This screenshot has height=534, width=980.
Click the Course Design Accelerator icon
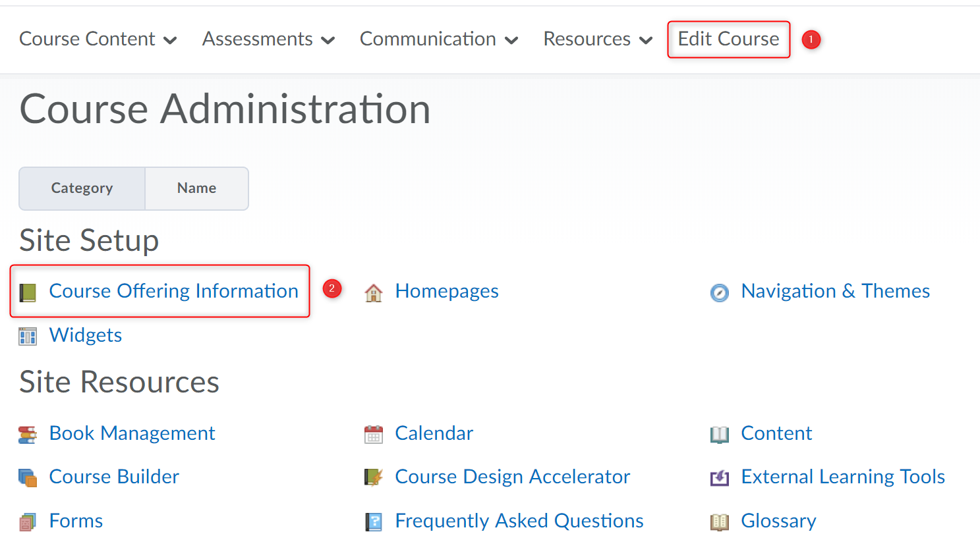pos(374,478)
